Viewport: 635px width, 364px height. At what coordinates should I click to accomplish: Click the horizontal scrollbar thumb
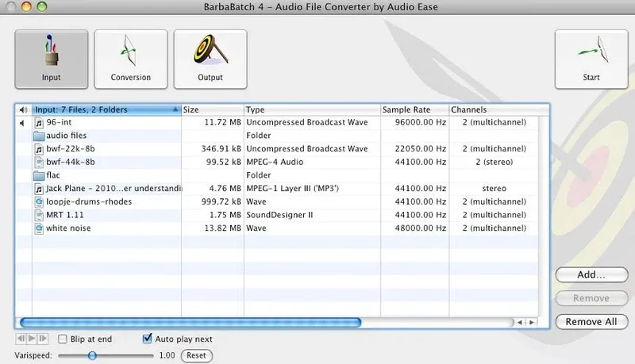190,322
